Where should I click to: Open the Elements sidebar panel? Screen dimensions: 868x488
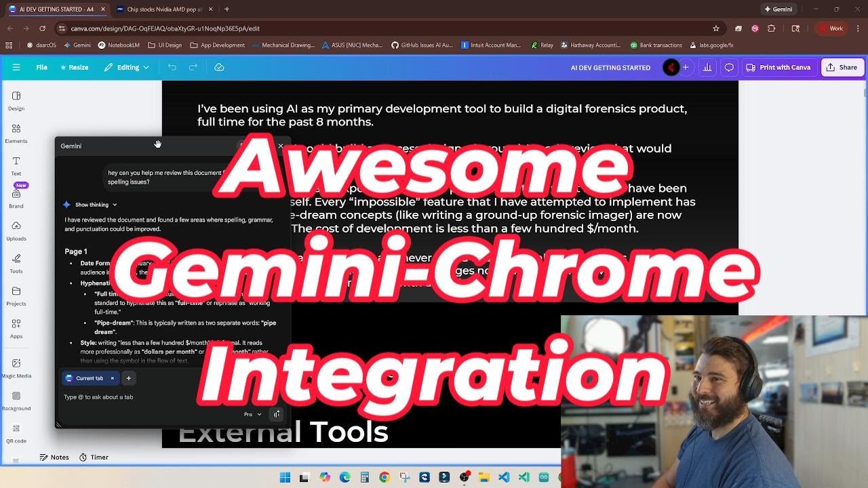(x=16, y=133)
